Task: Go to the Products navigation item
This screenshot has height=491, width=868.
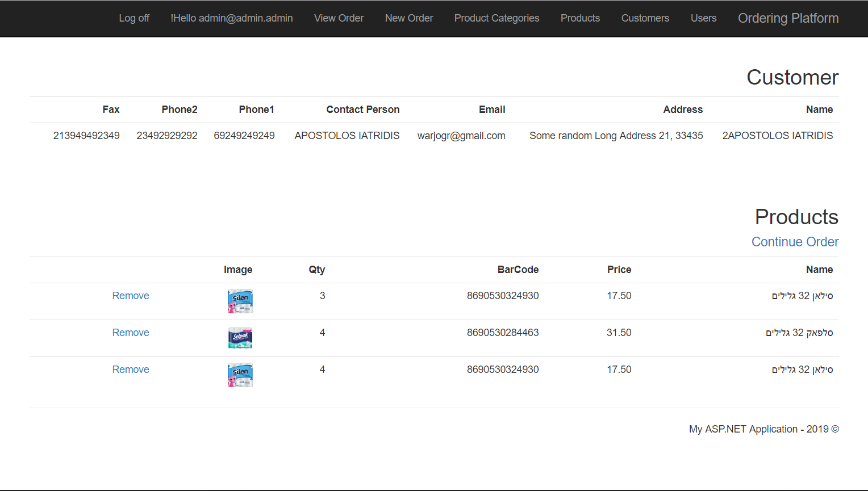Action: (x=580, y=18)
